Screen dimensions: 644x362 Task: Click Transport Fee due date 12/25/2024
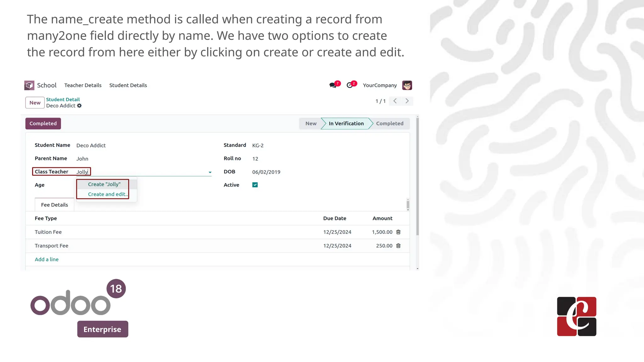[337, 246]
